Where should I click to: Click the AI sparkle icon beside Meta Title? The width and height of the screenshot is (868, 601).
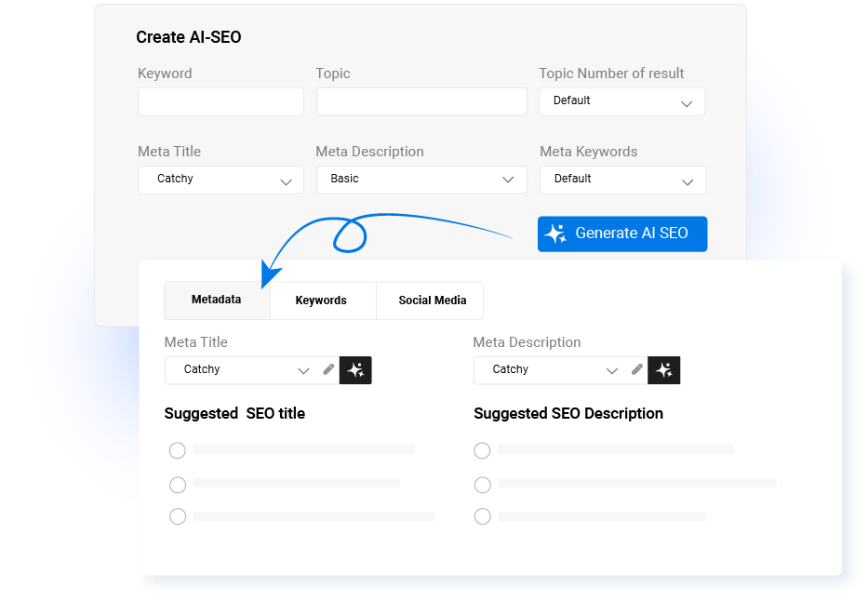click(x=355, y=370)
